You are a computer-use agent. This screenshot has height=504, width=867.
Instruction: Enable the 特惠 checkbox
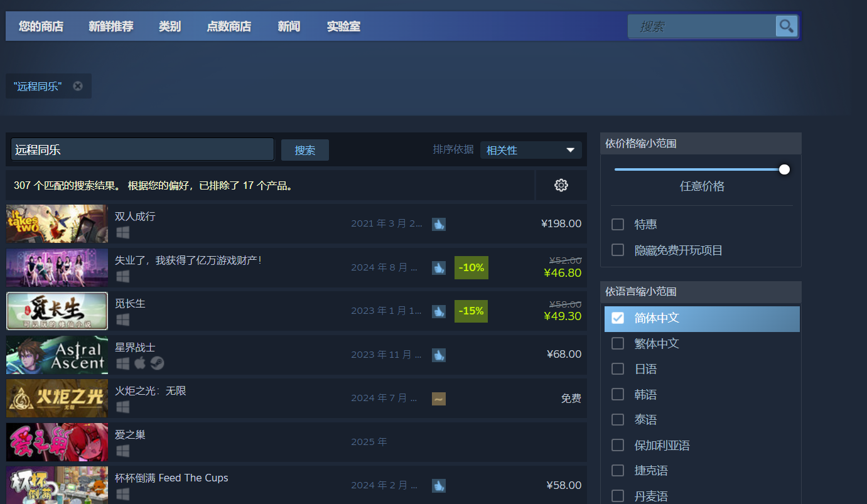[x=618, y=224]
